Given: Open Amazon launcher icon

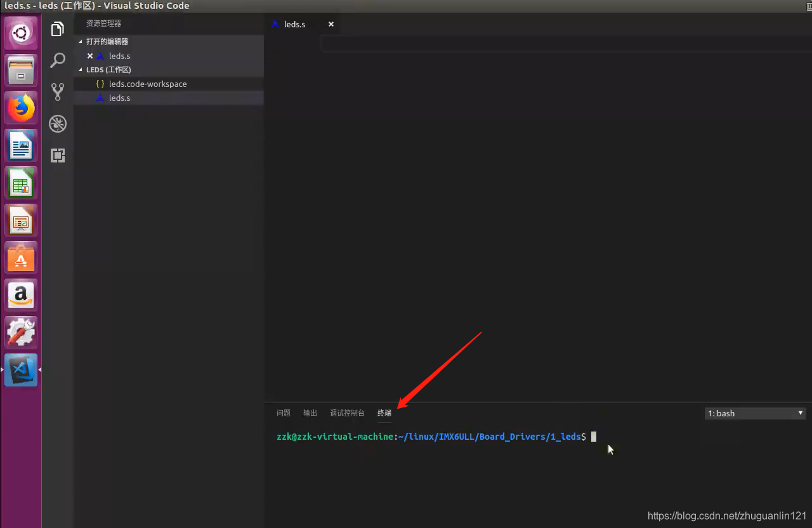Looking at the screenshot, I should pyautogui.click(x=21, y=295).
